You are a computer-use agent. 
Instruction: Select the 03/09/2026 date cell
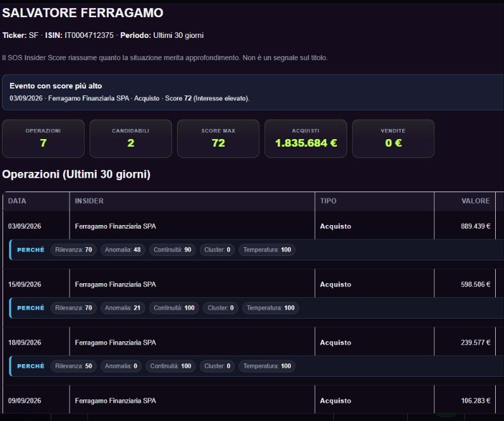[25, 226]
